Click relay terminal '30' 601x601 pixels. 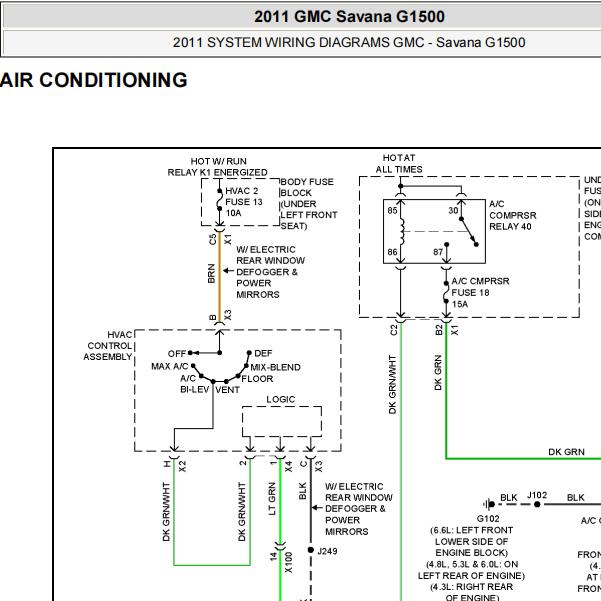pyautogui.click(x=453, y=210)
